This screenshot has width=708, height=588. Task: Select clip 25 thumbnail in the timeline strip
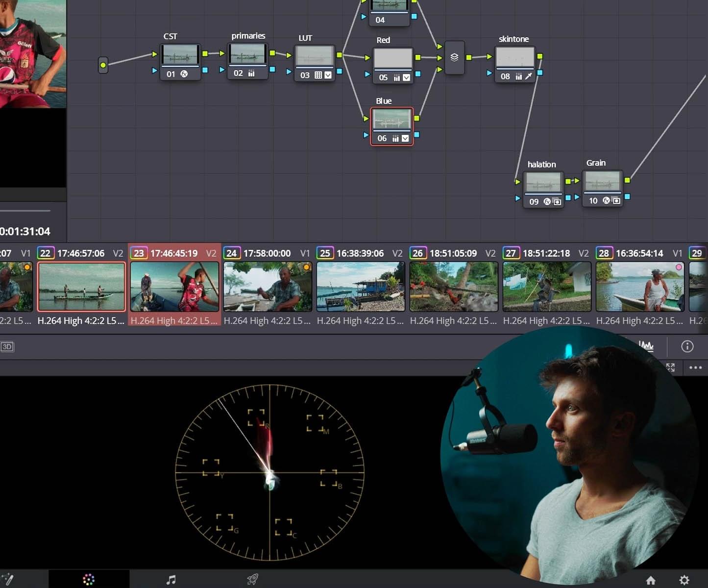[361, 287]
